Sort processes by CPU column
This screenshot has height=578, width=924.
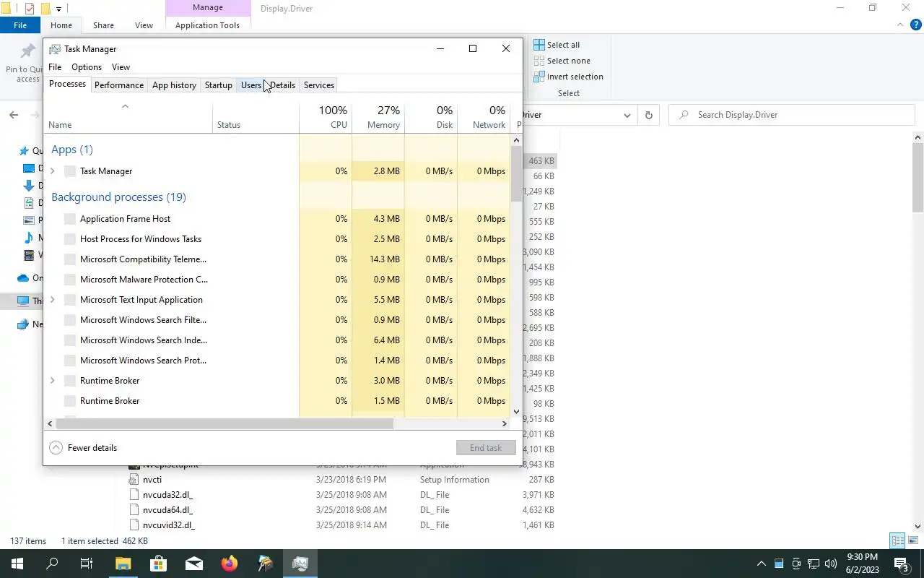click(326, 117)
